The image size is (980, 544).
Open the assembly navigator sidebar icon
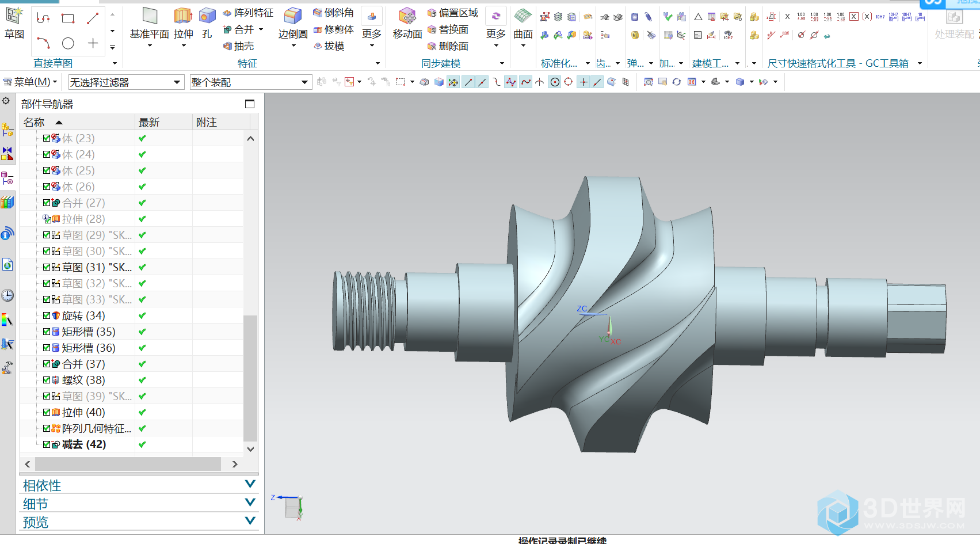click(x=7, y=130)
